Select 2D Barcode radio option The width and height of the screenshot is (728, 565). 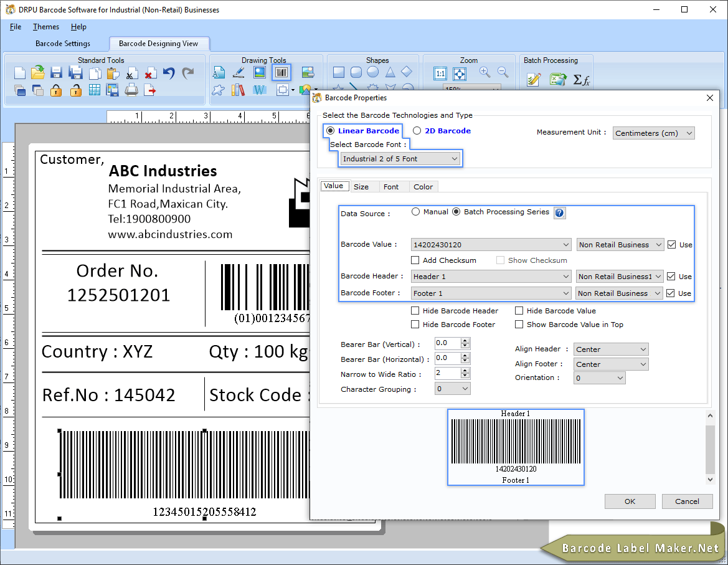417,130
